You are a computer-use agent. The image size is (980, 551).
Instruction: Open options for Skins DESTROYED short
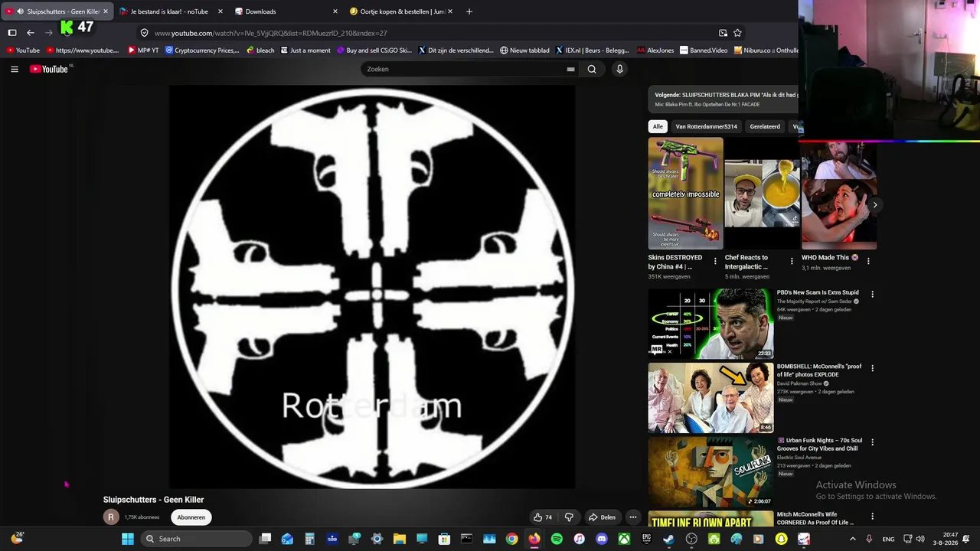(715, 261)
